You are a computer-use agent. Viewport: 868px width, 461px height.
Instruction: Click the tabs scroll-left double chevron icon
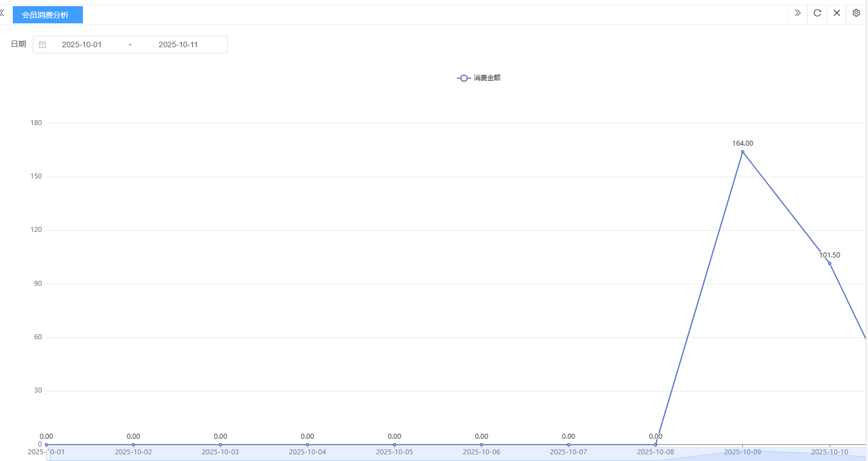pos(3,13)
